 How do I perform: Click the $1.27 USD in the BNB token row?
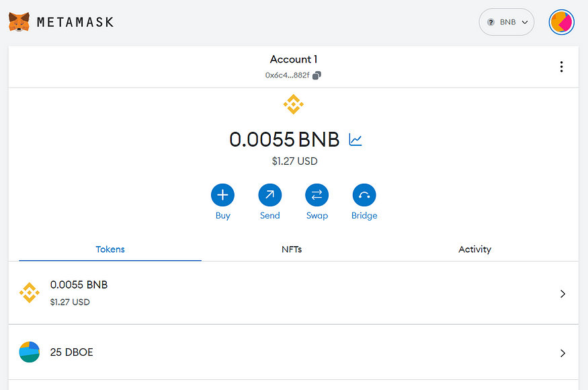[70, 302]
